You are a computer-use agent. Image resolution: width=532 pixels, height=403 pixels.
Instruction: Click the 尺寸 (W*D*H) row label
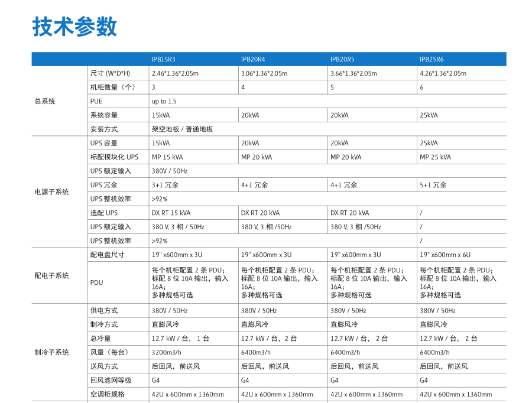click(110, 73)
